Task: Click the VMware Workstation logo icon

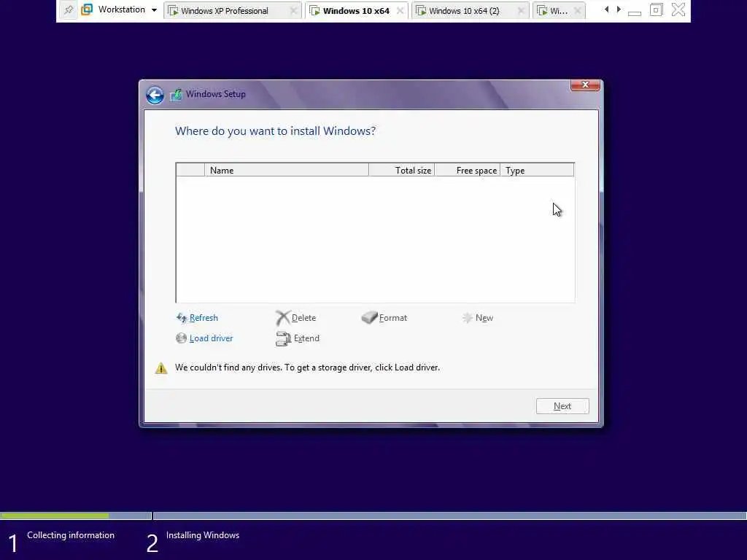Action: [x=87, y=9]
